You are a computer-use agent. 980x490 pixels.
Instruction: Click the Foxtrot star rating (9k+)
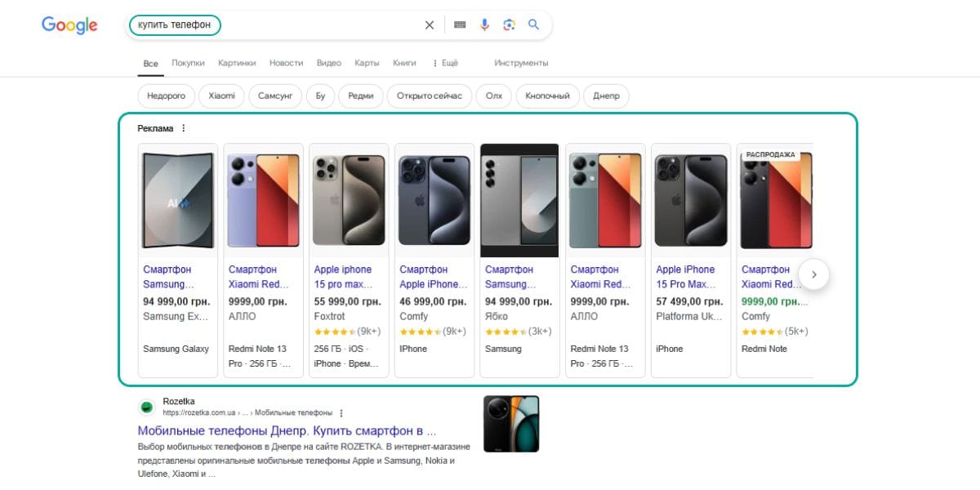click(x=347, y=332)
